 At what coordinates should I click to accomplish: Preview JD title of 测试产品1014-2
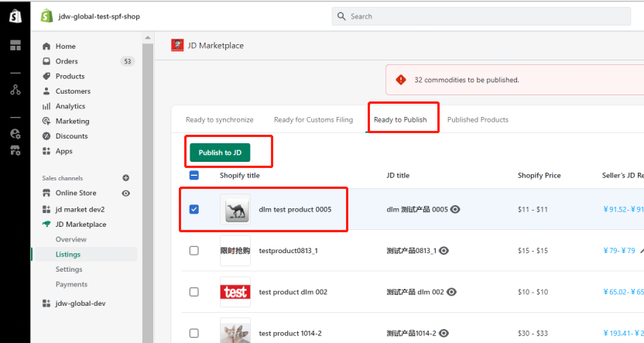[x=444, y=333]
